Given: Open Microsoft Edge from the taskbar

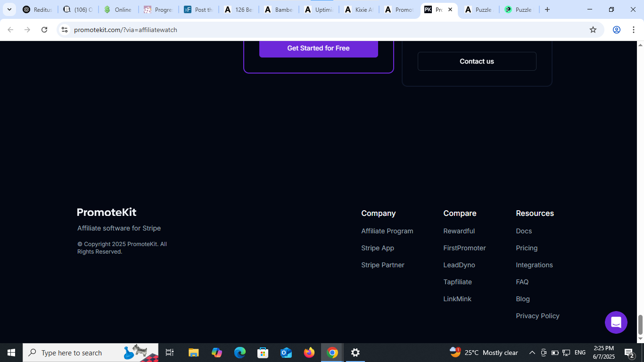Looking at the screenshot, I should tap(240, 353).
